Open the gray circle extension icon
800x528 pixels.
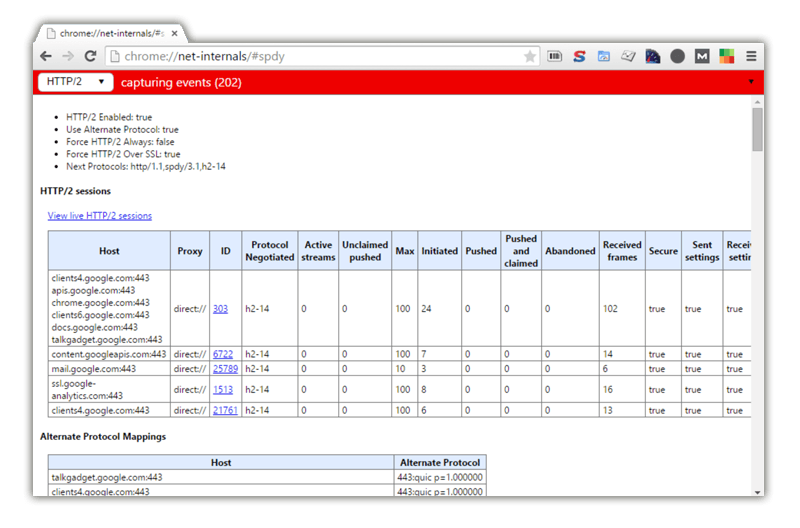tap(677, 56)
